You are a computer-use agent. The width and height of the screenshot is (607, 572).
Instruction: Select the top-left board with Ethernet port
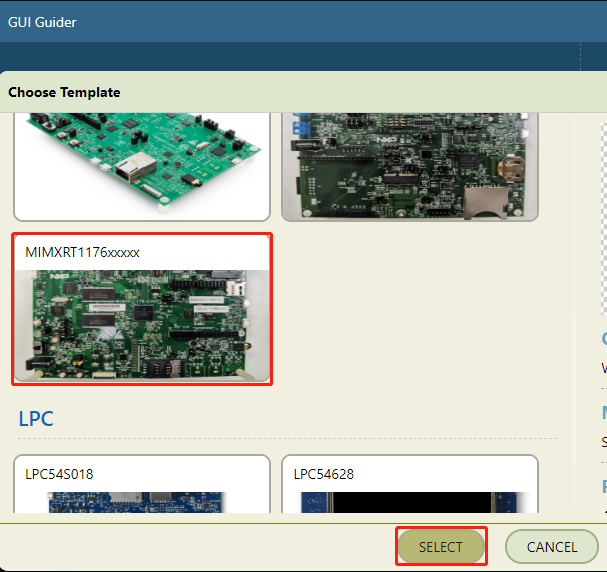141,165
